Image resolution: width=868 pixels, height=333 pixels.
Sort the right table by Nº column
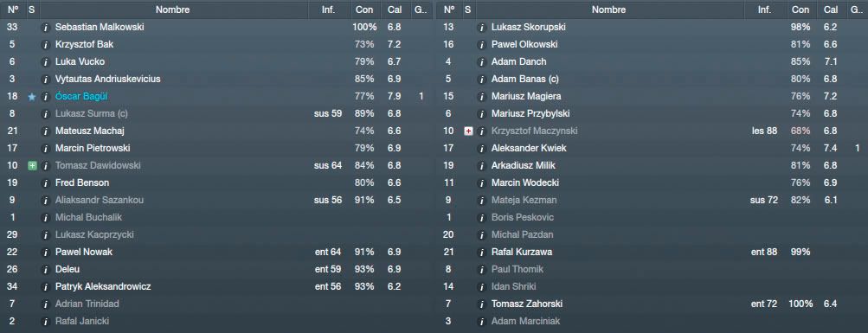[x=449, y=10]
